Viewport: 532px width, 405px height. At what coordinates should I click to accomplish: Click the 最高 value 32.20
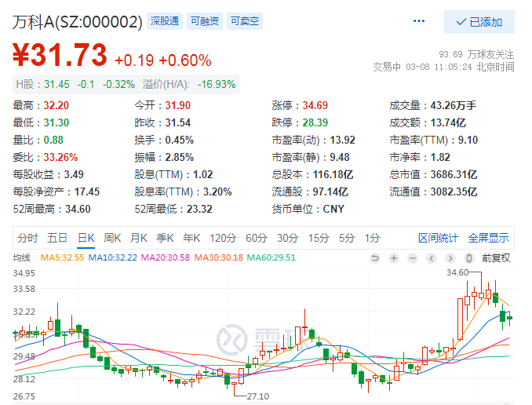coord(56,106)
